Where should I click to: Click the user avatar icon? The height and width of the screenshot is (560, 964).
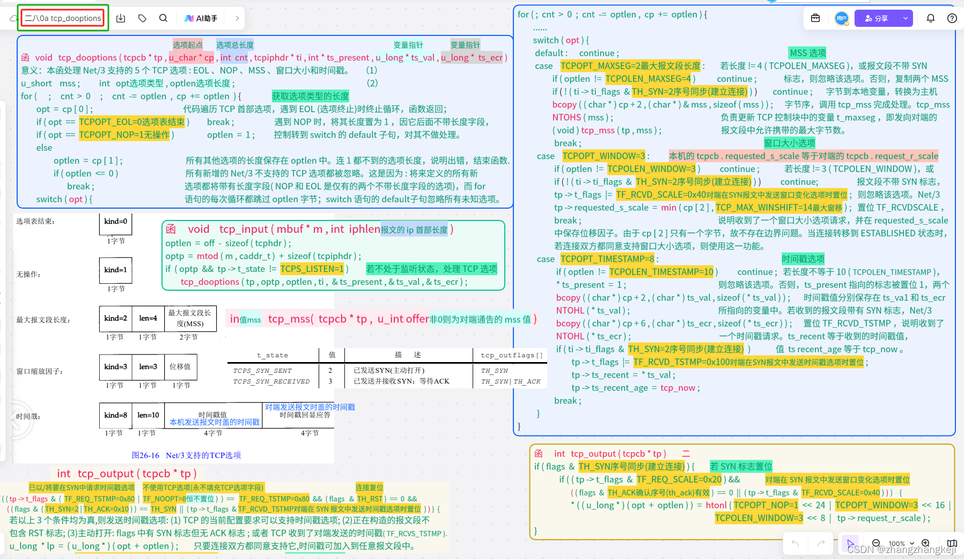pyautogui.click(x=841, y=18)
